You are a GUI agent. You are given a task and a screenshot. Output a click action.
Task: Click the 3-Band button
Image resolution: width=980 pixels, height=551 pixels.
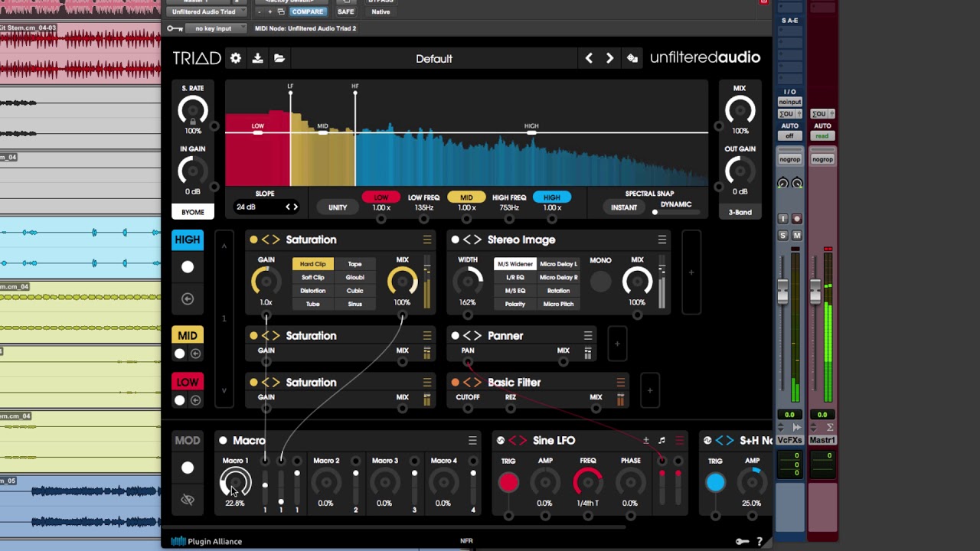coord(740,212)
